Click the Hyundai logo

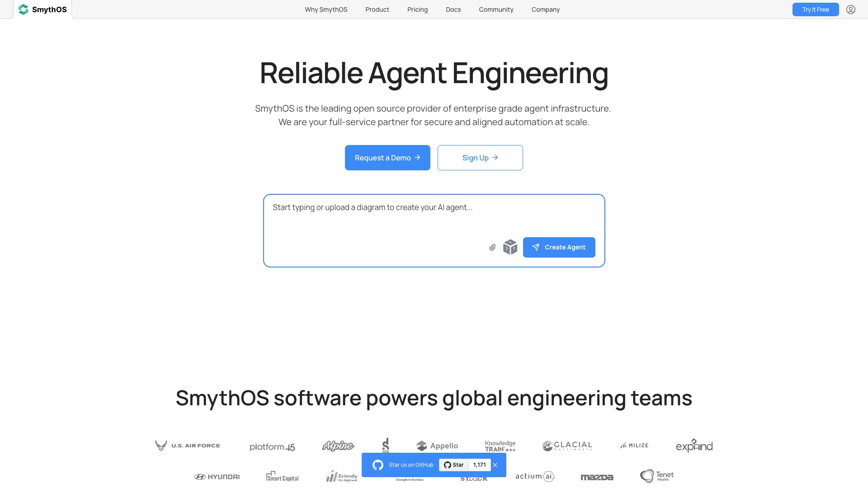coord(217,477)
